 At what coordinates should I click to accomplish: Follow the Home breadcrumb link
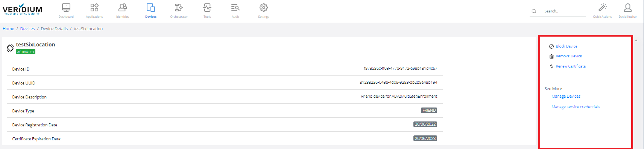coord(8,29)
